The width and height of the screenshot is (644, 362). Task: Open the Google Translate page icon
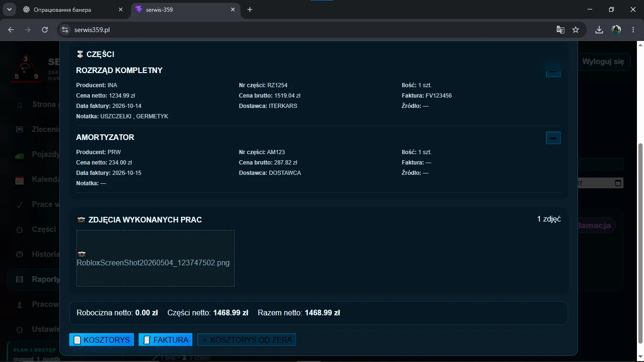point(560,30)
